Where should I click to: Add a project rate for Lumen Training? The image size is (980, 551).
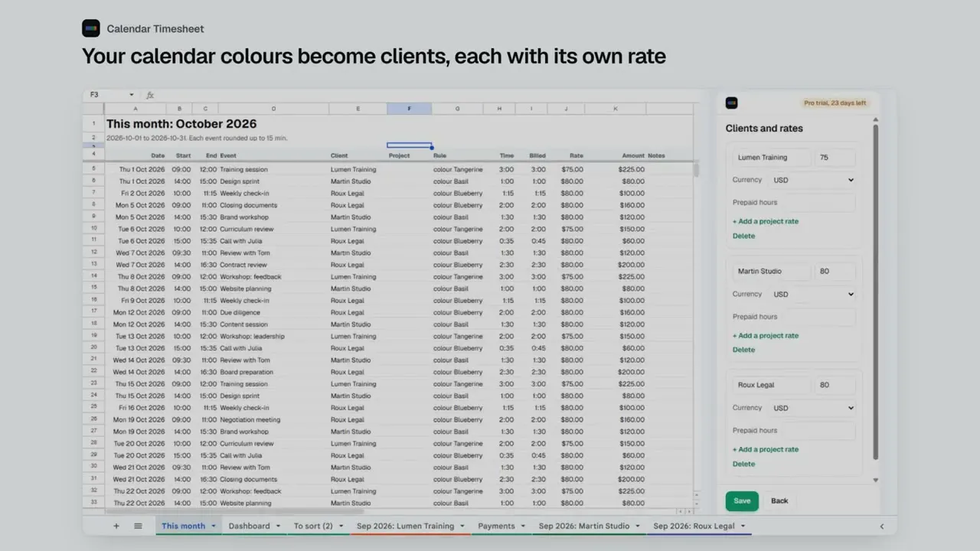point(766,221)
